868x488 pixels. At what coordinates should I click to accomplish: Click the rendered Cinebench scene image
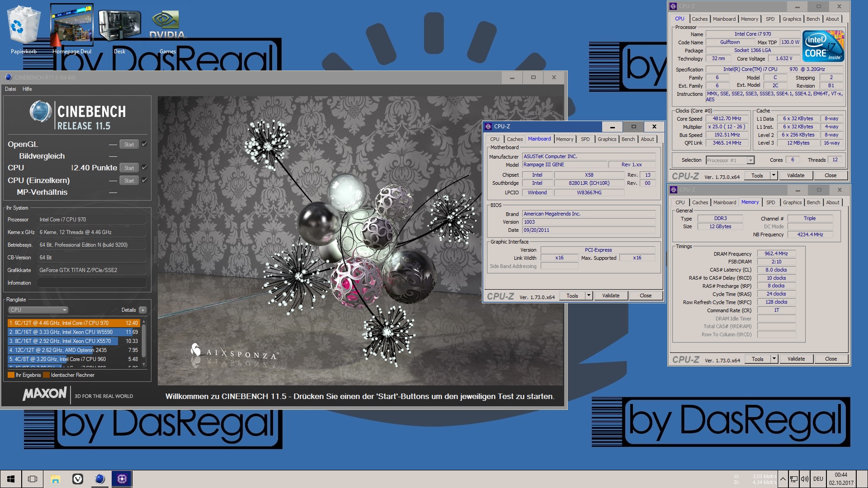[x=360, y=241]
